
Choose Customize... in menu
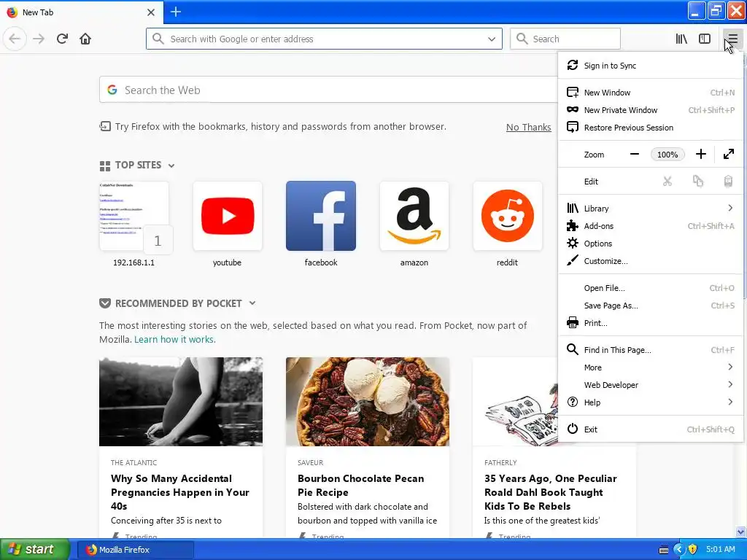click(650, 262)
